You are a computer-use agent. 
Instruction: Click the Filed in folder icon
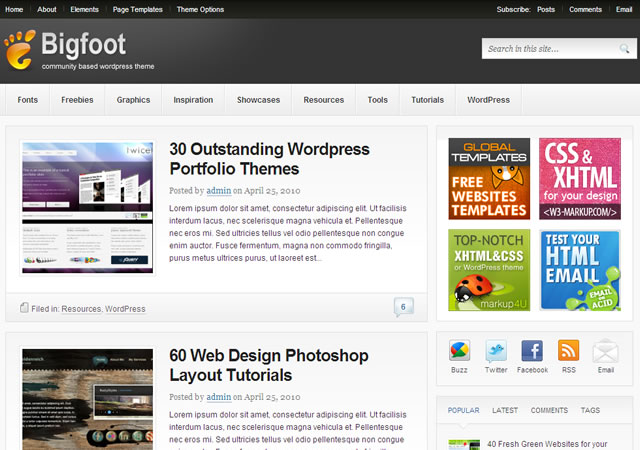pos(24,307)
